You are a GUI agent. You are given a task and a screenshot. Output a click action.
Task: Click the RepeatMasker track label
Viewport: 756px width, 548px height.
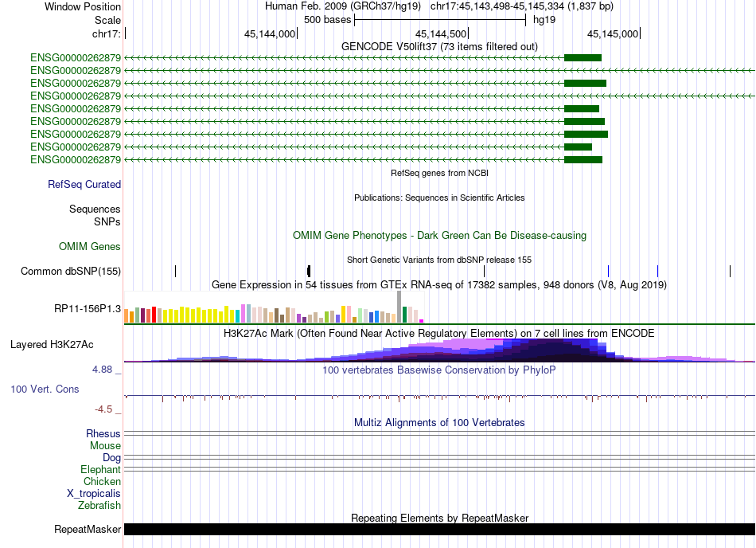pos(88,529)
